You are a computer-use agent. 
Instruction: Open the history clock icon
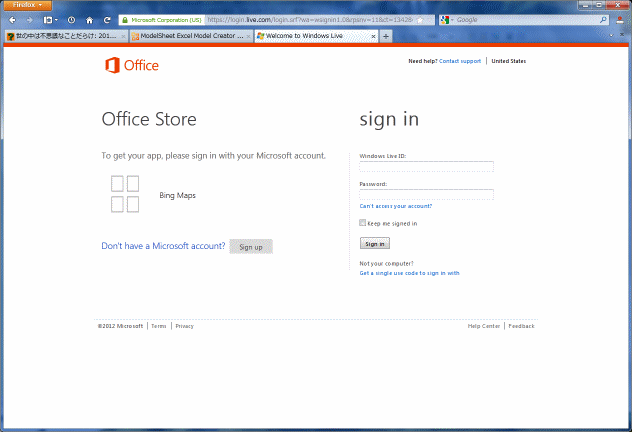click(x=71, y=20)
